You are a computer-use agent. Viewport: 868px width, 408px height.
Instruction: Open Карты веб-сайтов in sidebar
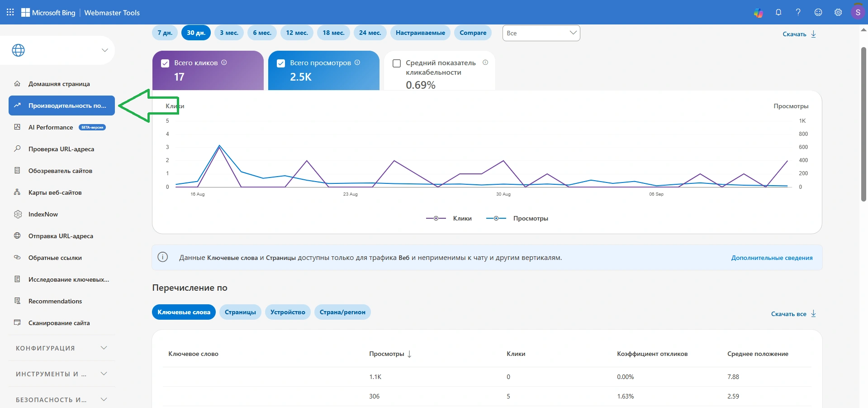pyautogui.click(x=62, y=192)
